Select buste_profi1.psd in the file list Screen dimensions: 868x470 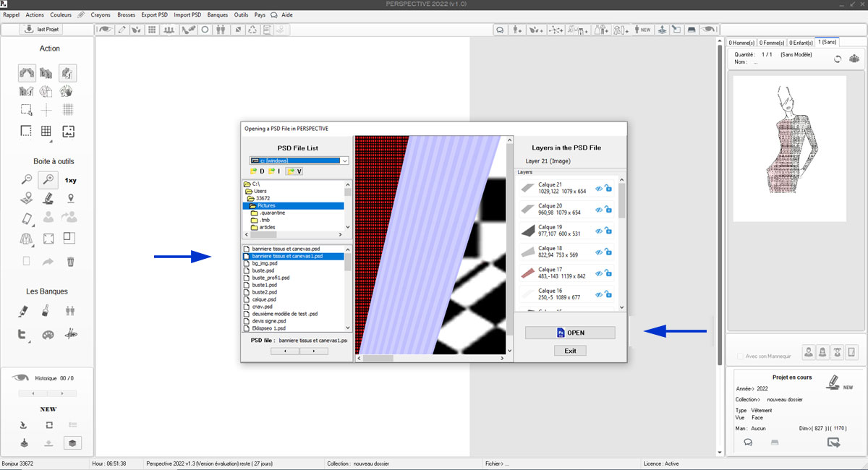[x=271, y=278]
